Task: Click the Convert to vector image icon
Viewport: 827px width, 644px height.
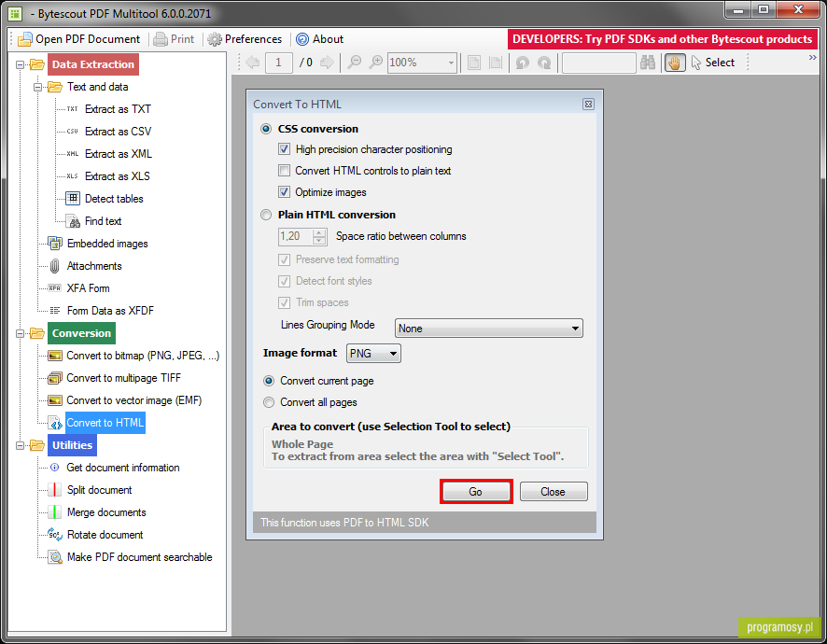Action: point(55,400)
